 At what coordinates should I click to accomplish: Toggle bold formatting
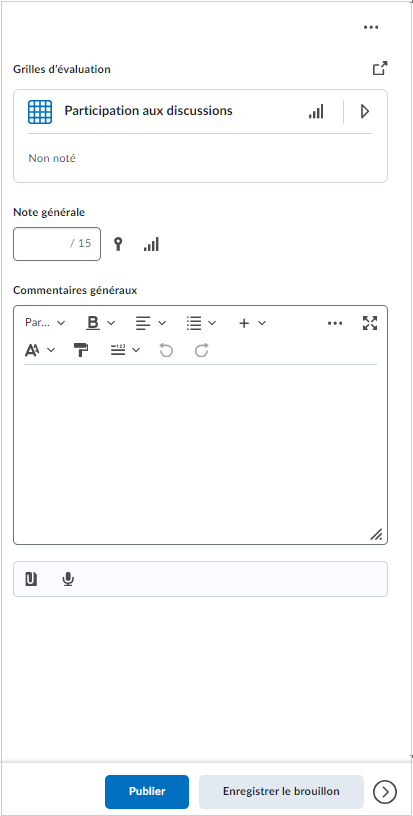(x=93, y=323)
